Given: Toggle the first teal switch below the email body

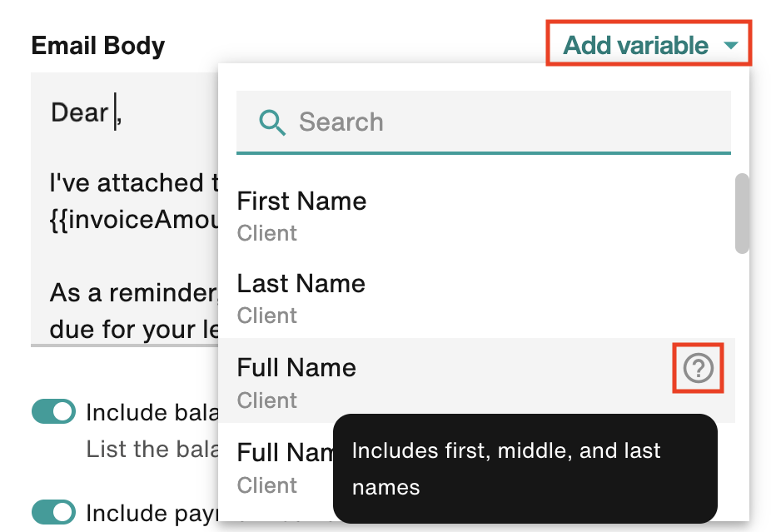Looking at the screenshot, I should (53, 411).
